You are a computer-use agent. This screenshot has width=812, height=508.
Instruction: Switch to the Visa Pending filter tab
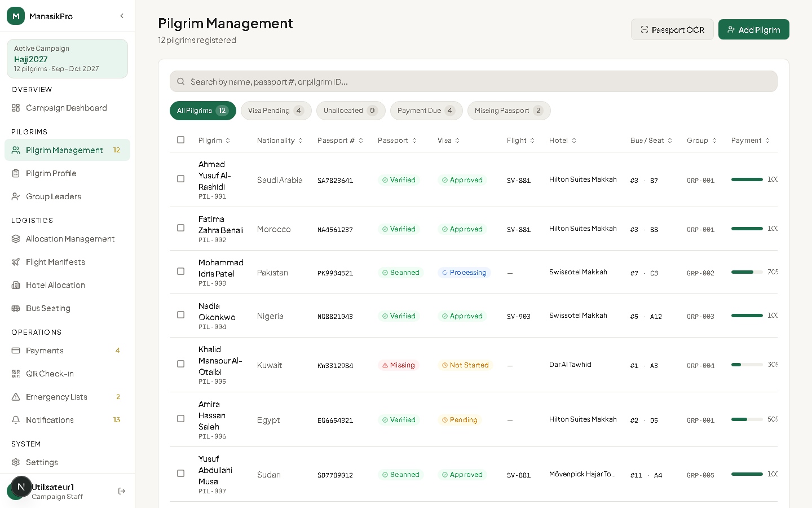pyautogui.click(x=276, y=111)
